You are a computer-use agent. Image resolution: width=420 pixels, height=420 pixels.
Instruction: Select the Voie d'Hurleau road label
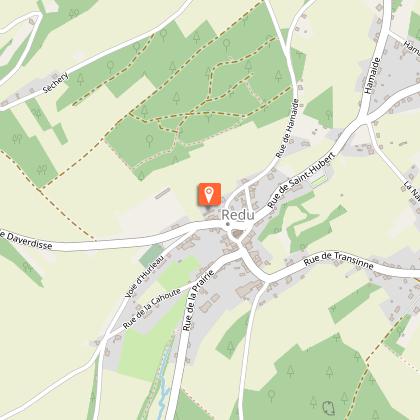click(144, 277)
